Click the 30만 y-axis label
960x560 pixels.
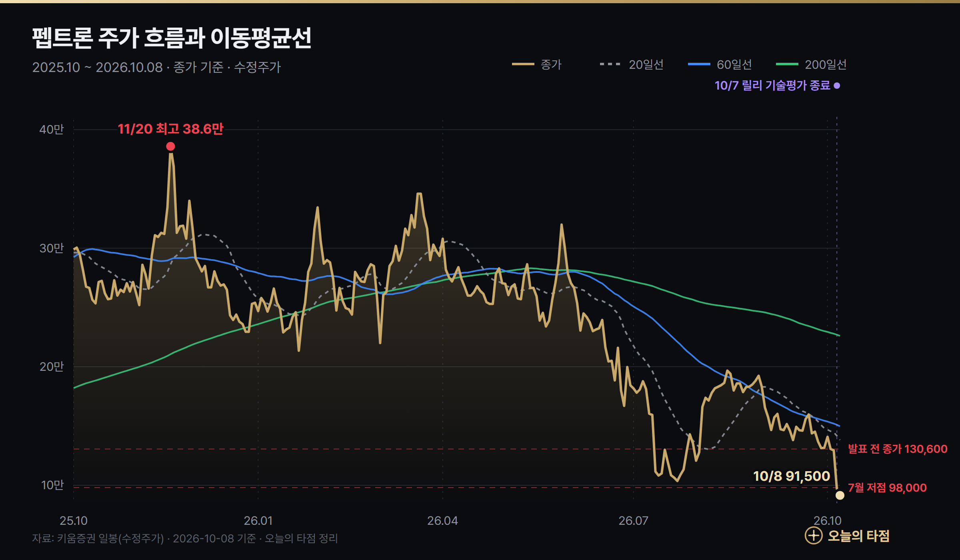[52, 248]
